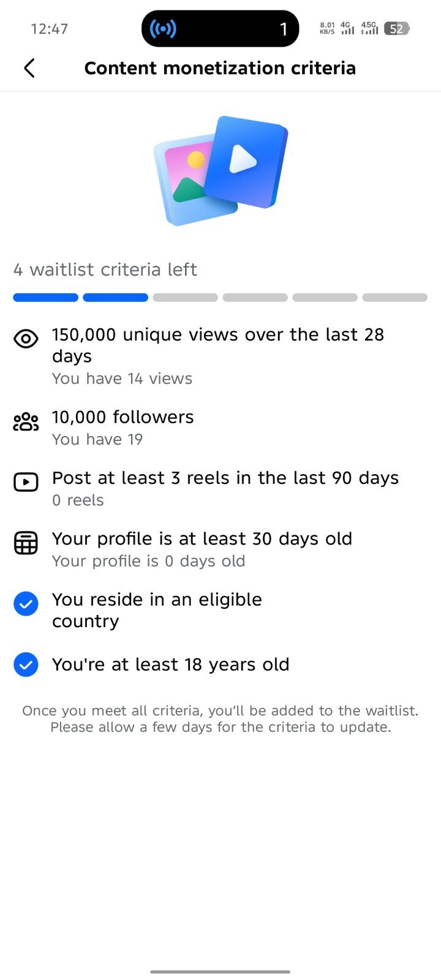The height and width of the screenshot is (980, 441).
Task: Tap 4 waitlist criteria left text
Action: 105,269
